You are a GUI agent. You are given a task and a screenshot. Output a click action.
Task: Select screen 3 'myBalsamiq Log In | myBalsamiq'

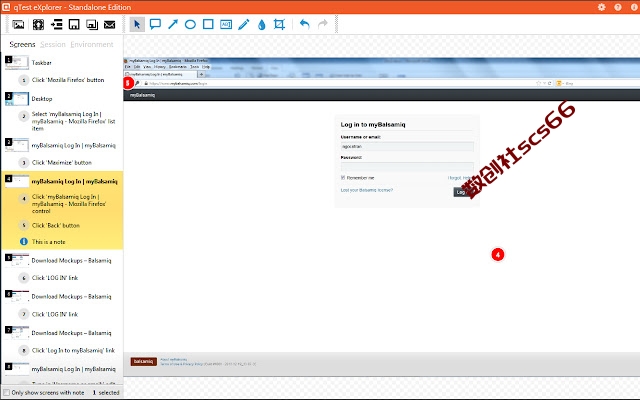(73, 145)
